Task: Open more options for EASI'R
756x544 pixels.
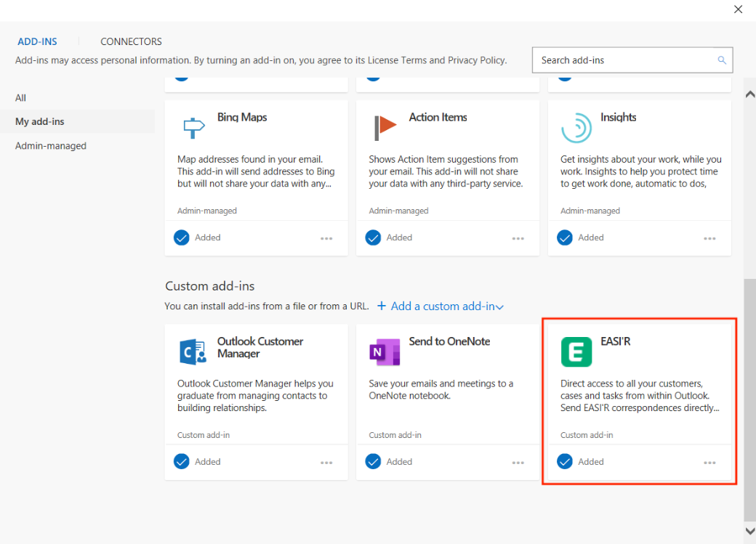Action: [709, 463]
